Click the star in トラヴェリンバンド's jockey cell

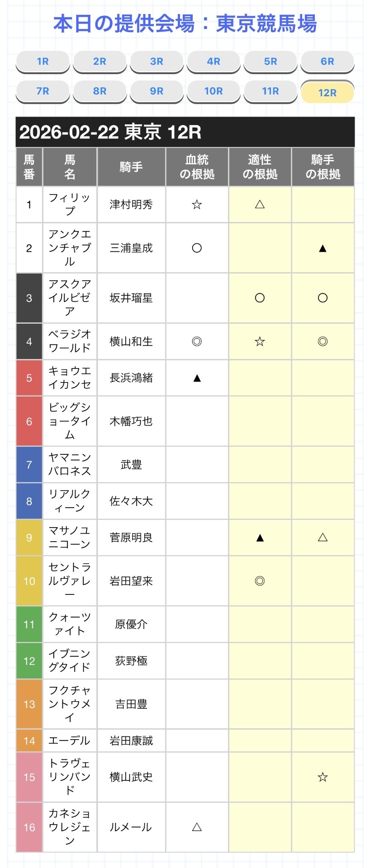click(x=323, y=777)
